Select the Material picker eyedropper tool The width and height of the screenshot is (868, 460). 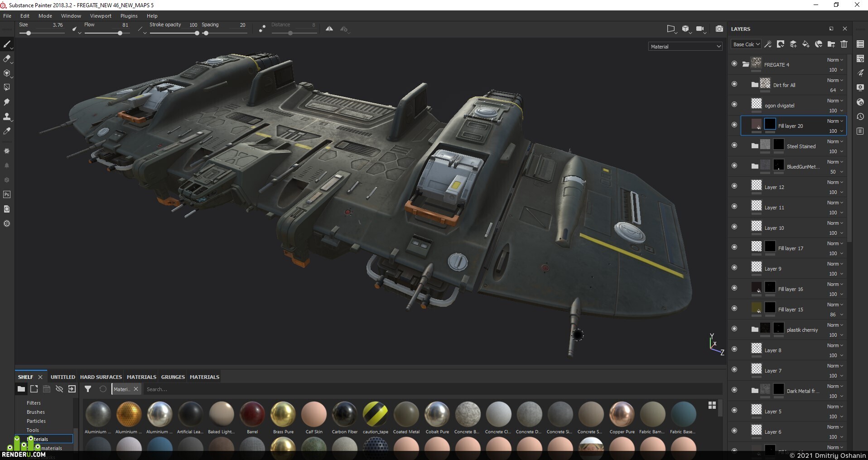(x=7, y=131)
